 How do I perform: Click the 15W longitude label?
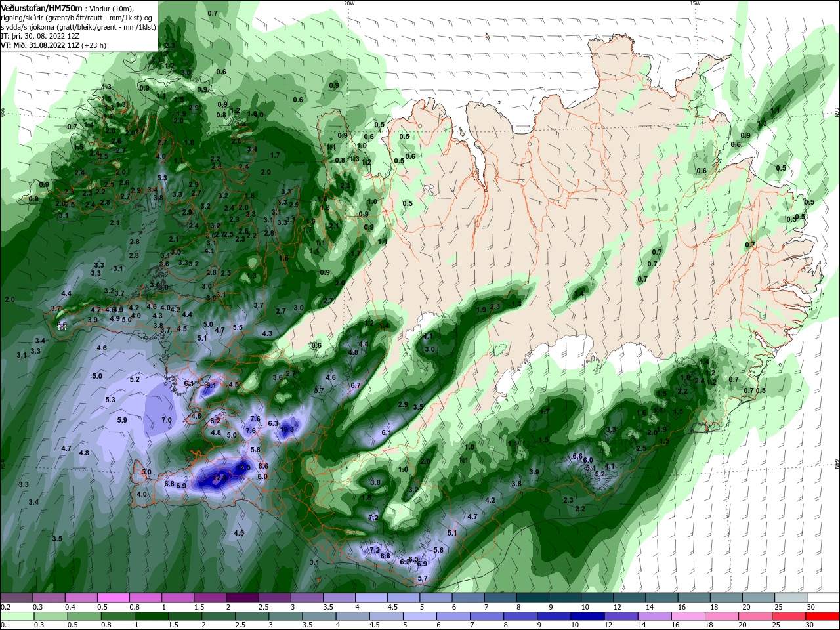point(695,3)
